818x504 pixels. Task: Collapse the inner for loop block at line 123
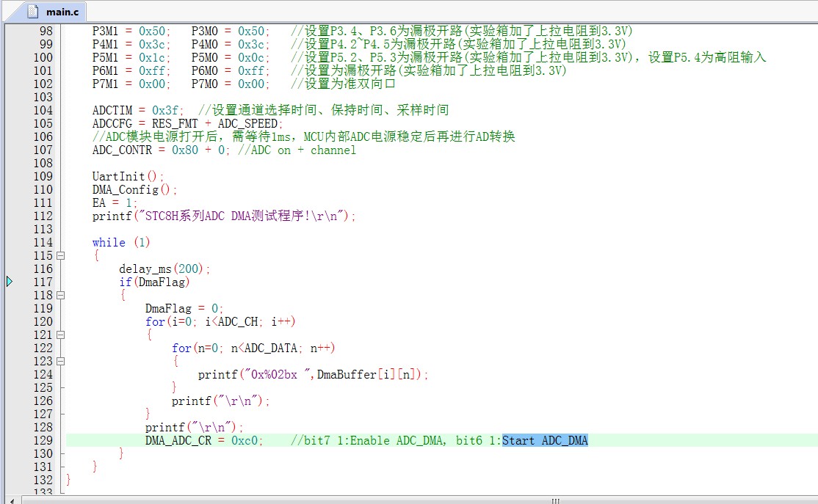tap(60, 361)
